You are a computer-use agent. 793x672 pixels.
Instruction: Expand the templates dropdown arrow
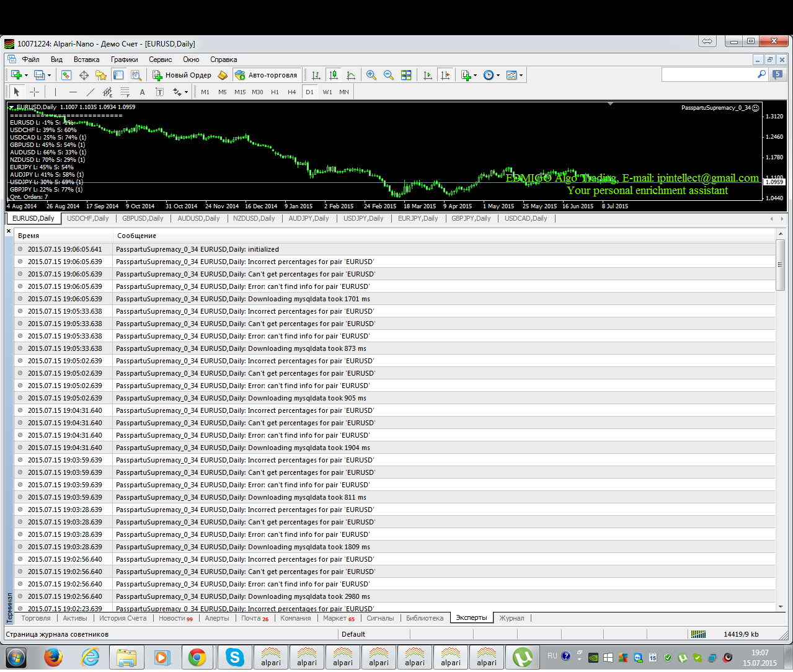tap(521, 76)
